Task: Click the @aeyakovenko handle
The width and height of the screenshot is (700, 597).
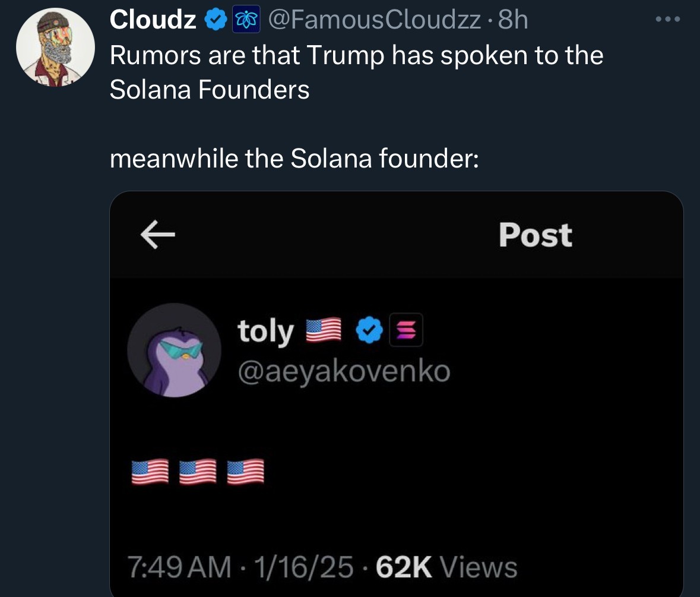Action: [344, 372]
